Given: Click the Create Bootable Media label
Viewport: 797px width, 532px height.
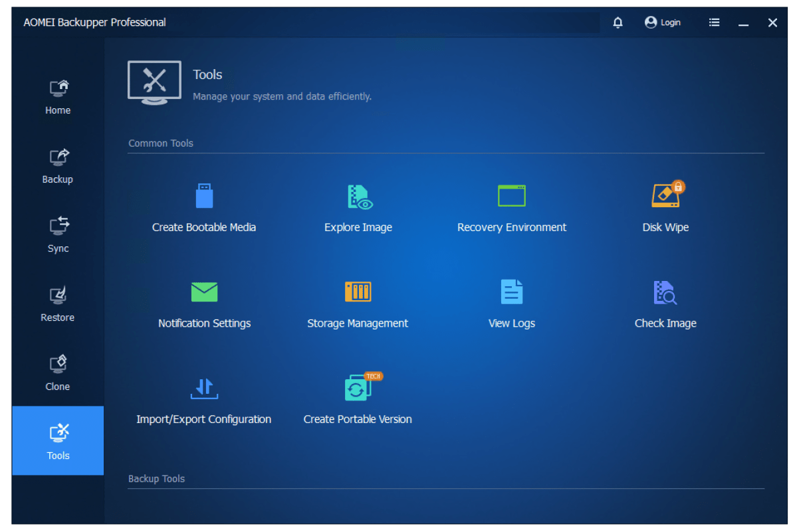Looking at the screenshot, I should pos(204,227).
